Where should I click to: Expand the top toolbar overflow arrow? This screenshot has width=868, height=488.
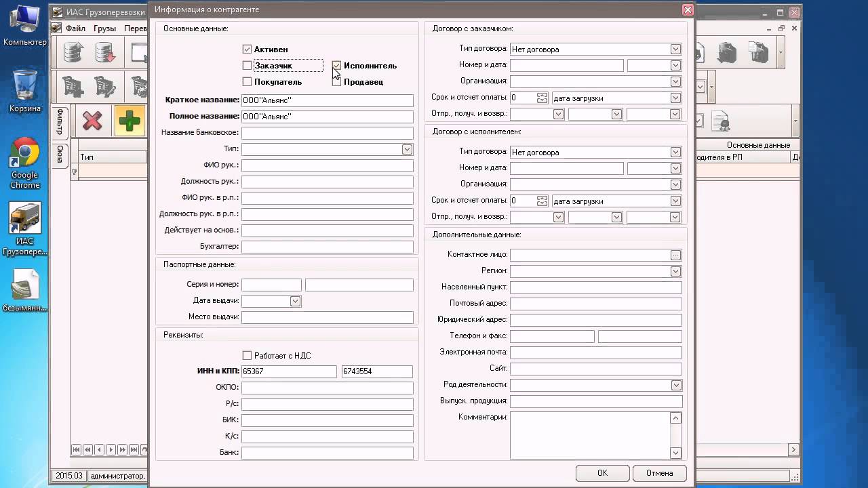[x=781, y=53]
